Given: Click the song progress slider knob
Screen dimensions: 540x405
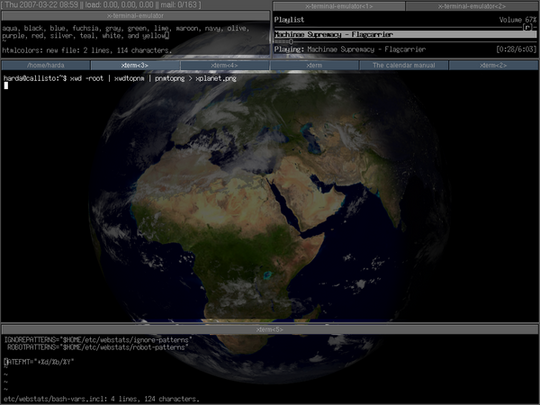Looking at the screenshot, I should pyautogui.click(x=291, y=42).
